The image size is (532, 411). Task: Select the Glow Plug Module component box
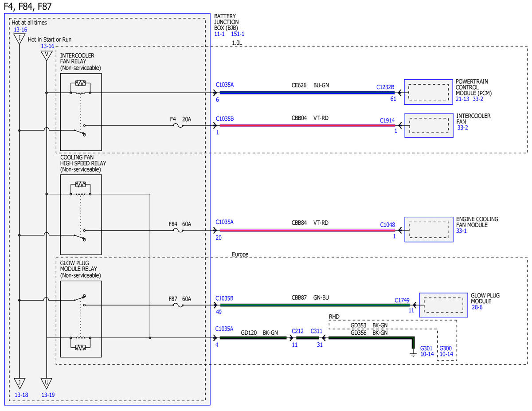tap(444, 305)
